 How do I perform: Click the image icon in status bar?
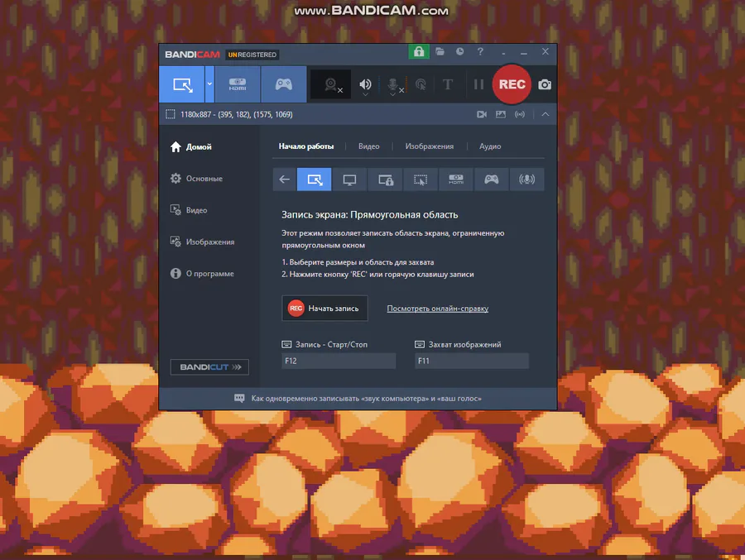pyautogui.click(x=500, y=114)
